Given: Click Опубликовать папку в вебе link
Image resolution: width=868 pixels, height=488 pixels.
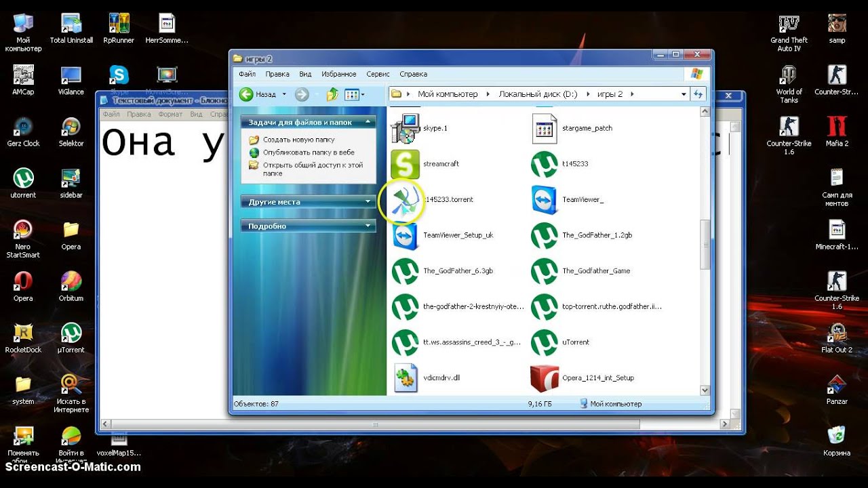Looking at the screenshot, I should coord(309,152).
